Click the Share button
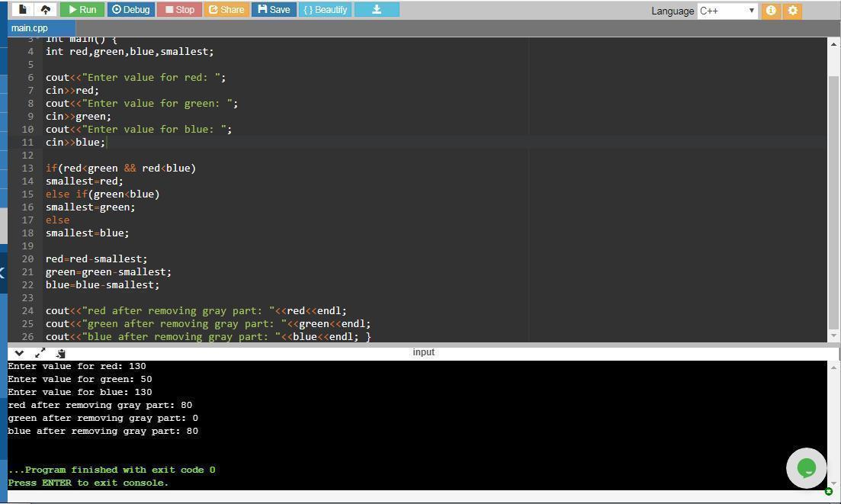Screen dimensions: 841x504 pos(226,10)
